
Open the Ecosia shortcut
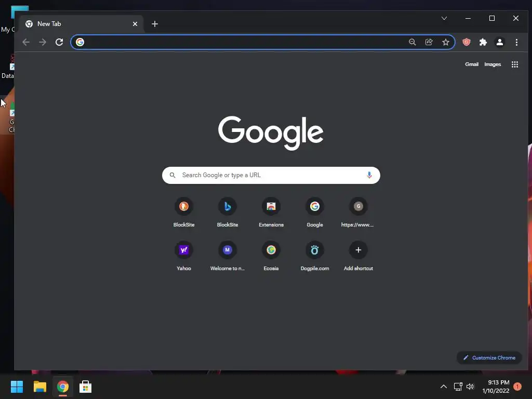click(271, 256)
